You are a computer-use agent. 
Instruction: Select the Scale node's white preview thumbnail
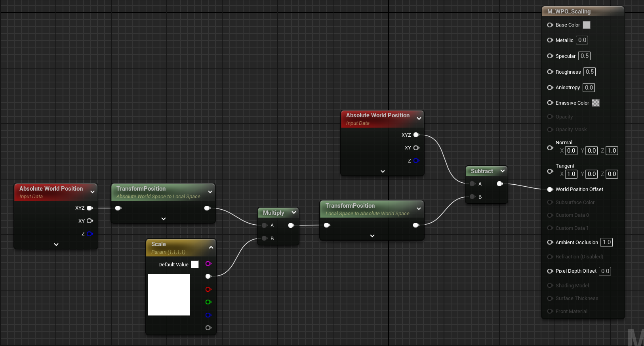pyautogui.click(x=169, y=294)
